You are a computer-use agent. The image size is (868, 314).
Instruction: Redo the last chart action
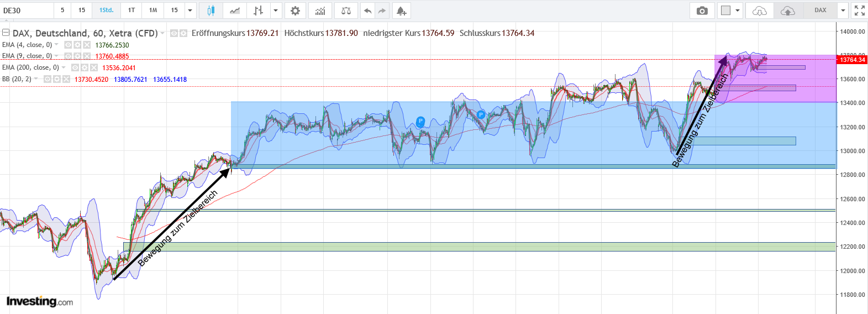click(x=382, y=11)
